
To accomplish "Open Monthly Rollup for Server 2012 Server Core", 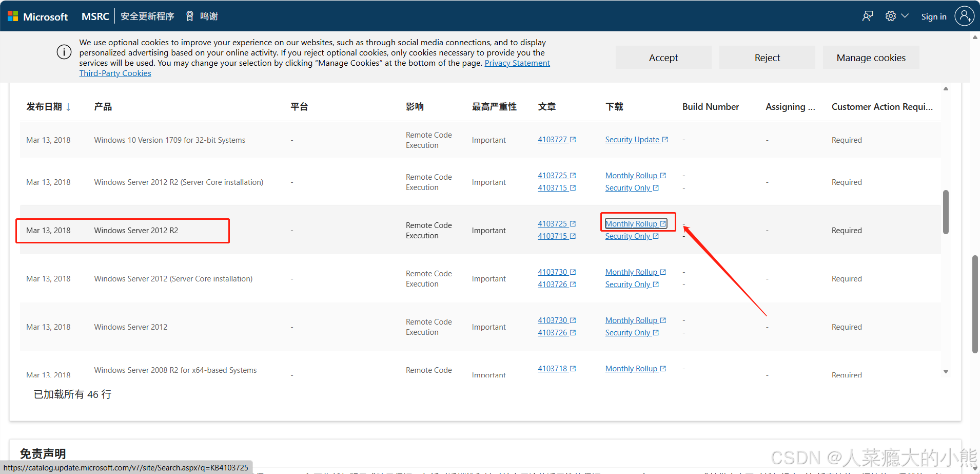I will [x=636, y=272].
